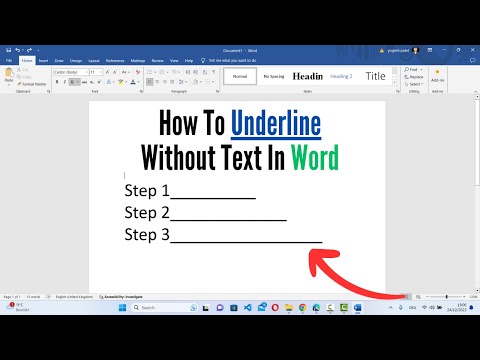
Task: Clear all formatting from text
Action: (138, 72)
